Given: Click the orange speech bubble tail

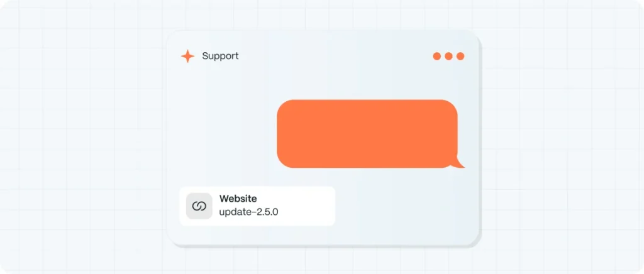Looking at the screenshot, I should point(459,164).
